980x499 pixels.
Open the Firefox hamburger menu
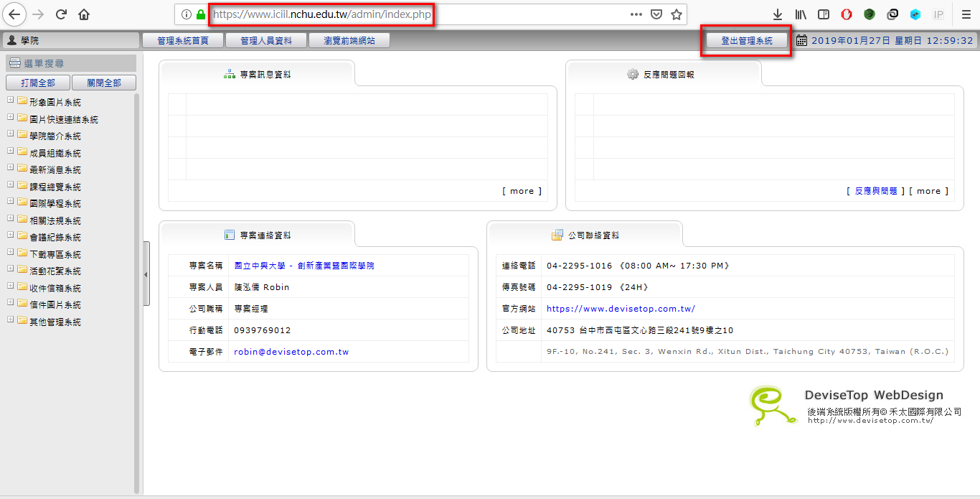coord(966,14)
